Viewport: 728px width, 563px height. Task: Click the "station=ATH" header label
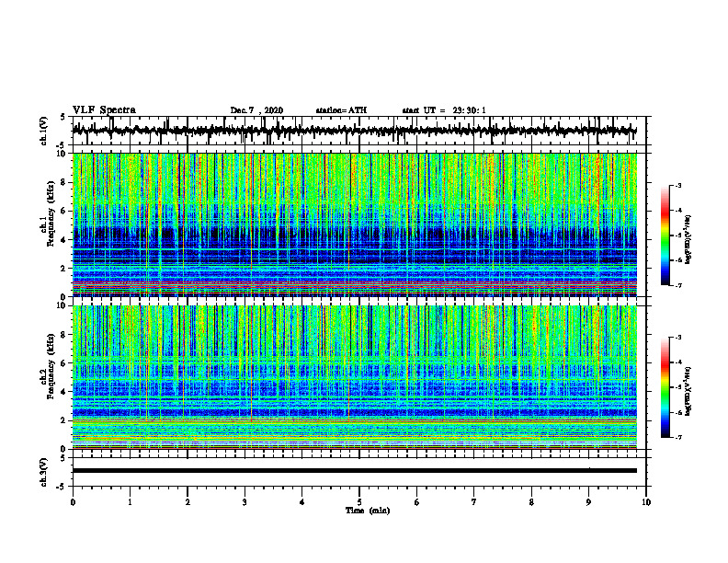click(341, 110)
